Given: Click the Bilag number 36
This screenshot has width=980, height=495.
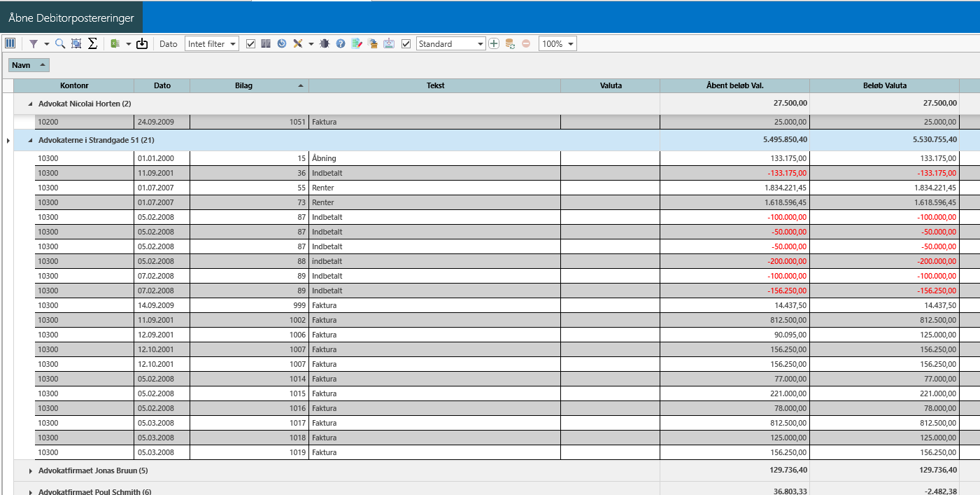Looking at the screenshot, I should pyautogui.click(x=301, y=173).
